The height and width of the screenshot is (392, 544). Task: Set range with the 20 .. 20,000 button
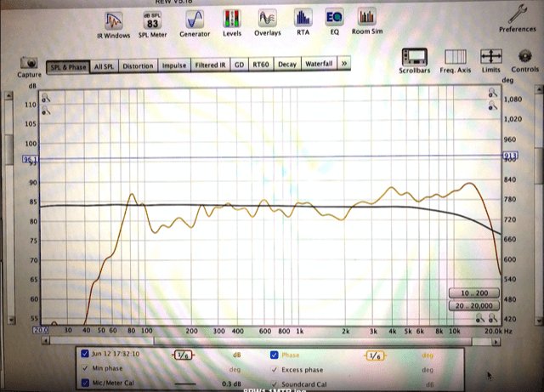click(474, 305)
